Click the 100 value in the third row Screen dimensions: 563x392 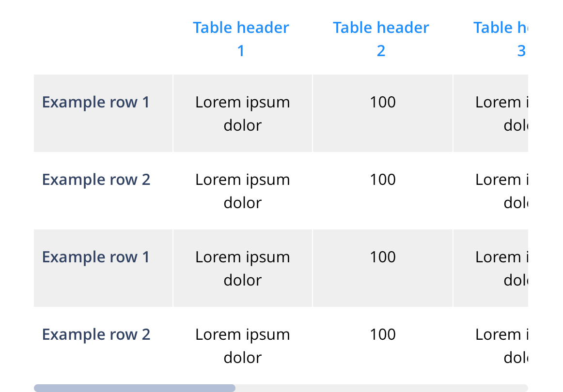pos(383,257)
